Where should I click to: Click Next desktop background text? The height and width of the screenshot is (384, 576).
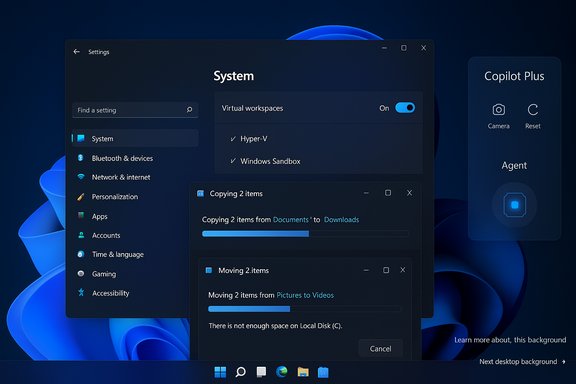(518, 362)
